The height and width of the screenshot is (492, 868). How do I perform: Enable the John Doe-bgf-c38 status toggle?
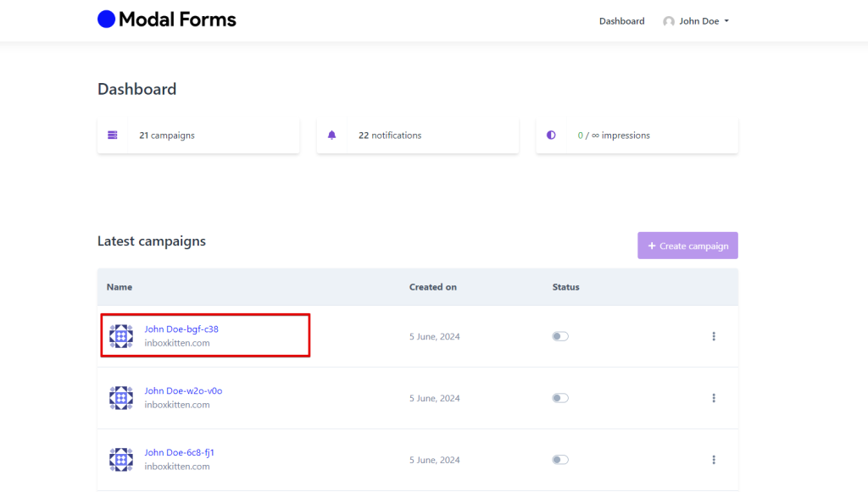click(x=559, y=336)
